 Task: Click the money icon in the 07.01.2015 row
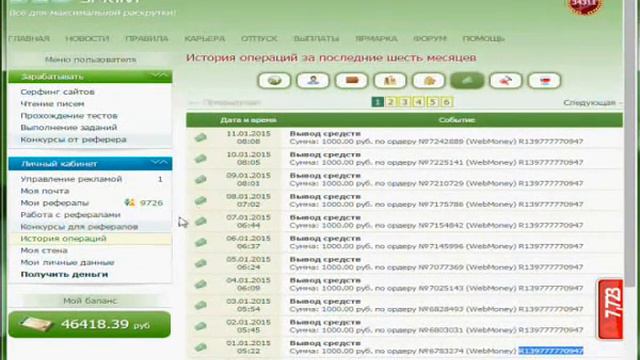click(x=200, y=221)
